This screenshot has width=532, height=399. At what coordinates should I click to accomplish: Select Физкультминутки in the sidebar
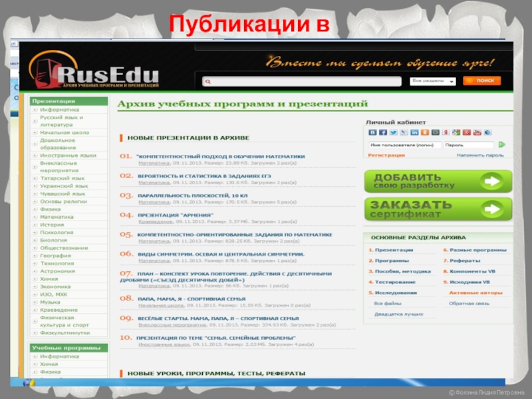coord(65,333)
